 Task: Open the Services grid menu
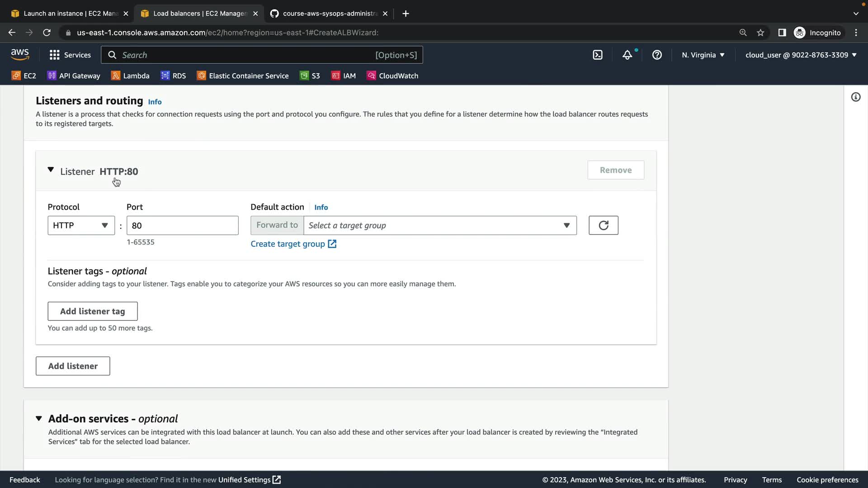pyautogui.click(x=70, y=55)
